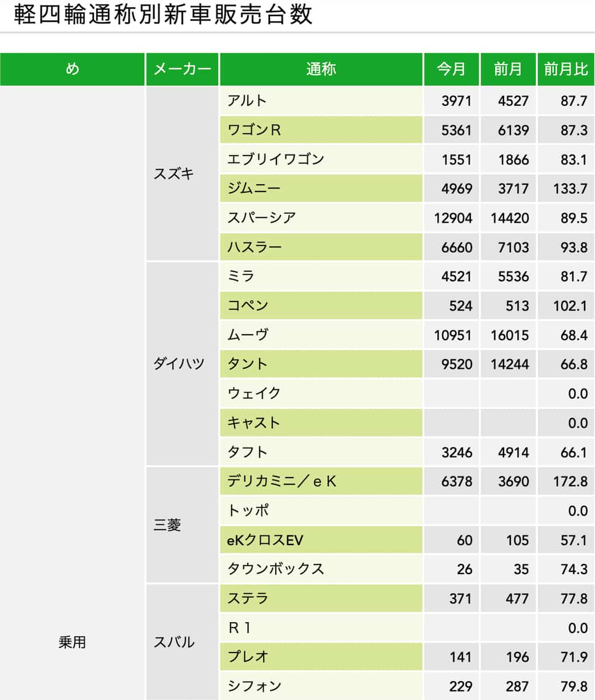Image resolution: width=595 pixels, height=700 pixels.
Task: Select the eKクロスEV model name
Action: pyautogui.click(x=265, y=540)
